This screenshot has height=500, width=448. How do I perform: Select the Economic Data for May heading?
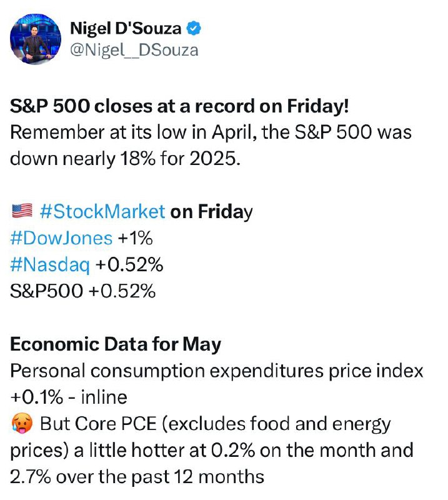(116, 345)
